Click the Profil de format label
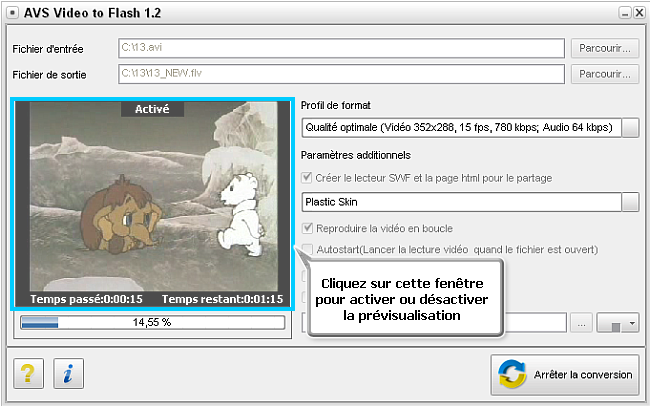Image resolution: width=650 pixels, height=406 pixels. (x=335, y=105)
